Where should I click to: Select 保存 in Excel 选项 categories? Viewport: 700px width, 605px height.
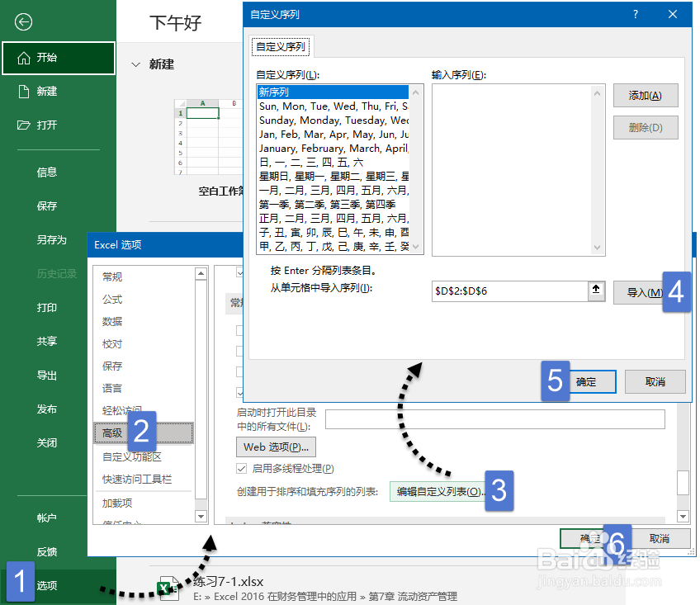(112, 366)
